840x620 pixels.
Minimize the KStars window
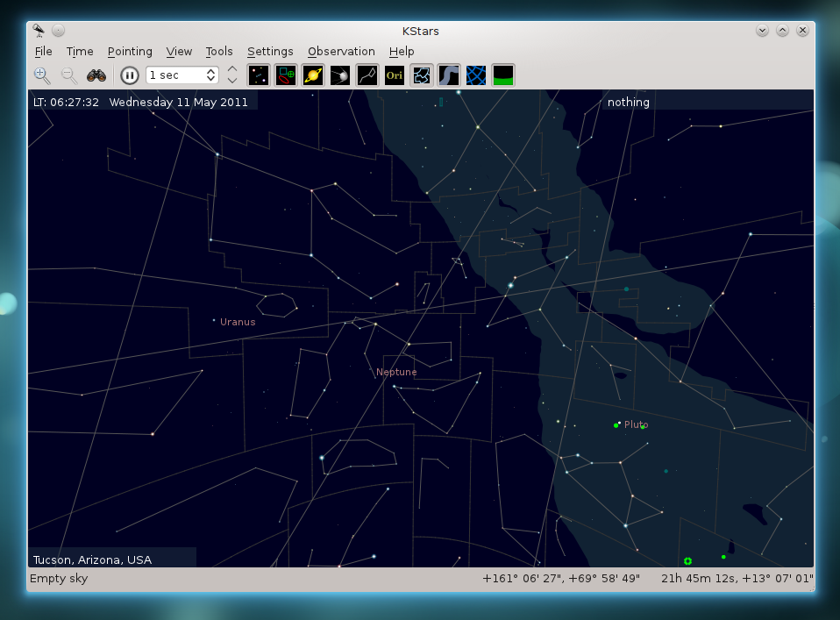coord(762,31)
